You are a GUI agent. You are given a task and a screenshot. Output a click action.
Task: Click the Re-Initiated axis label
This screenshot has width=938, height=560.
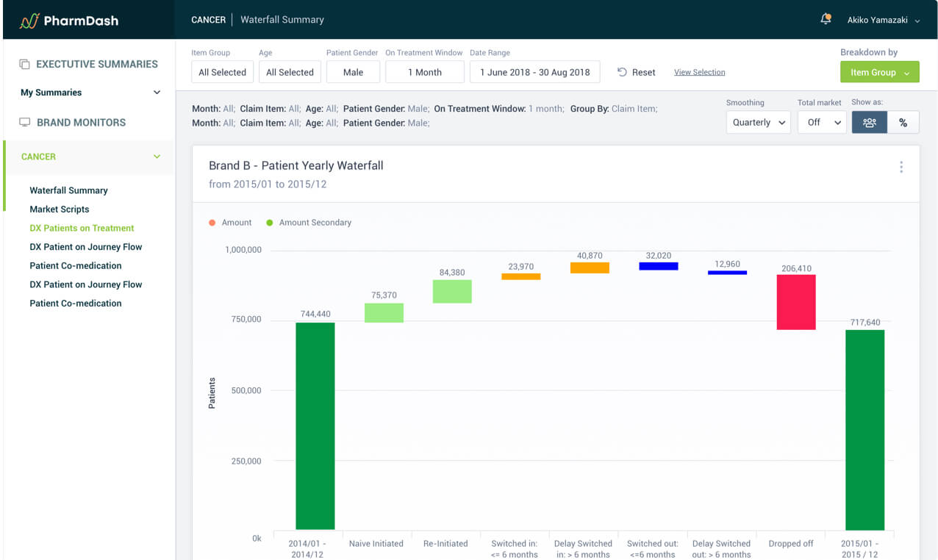(445, 544)
